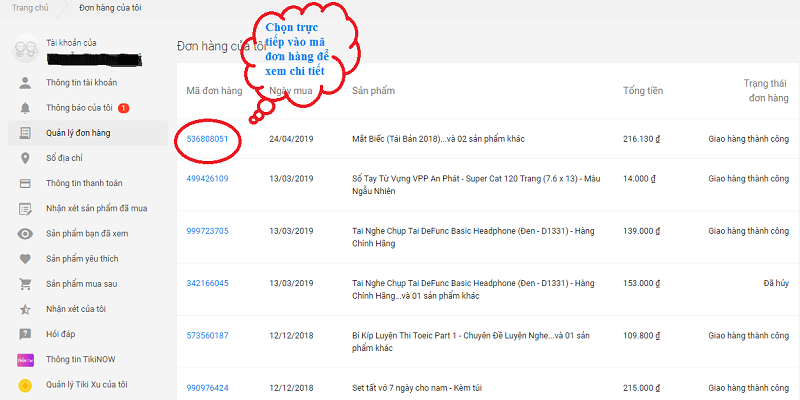Click the gold coin icon for Tiki Xu
This screenshot has width=800, height=400.
click(x=25, y=384)
